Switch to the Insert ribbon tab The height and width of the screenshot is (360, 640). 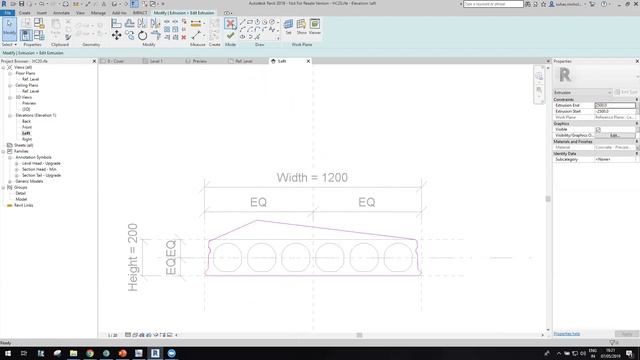coord(42,13)
